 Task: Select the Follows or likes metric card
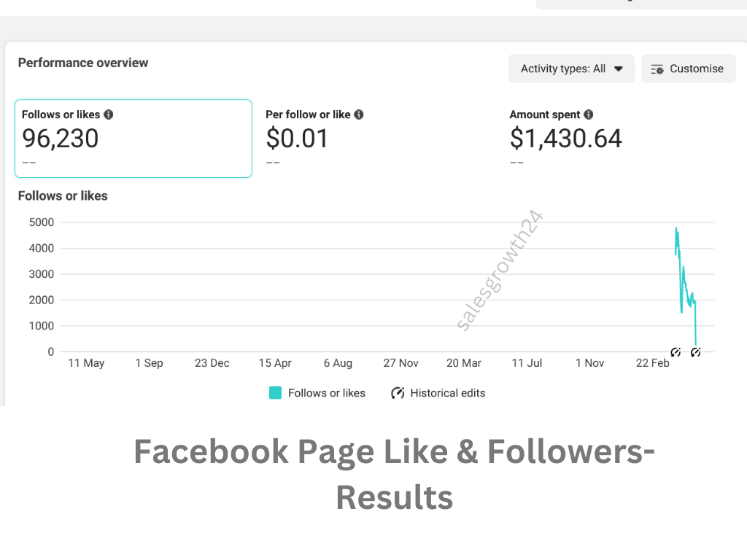[133, 139]
